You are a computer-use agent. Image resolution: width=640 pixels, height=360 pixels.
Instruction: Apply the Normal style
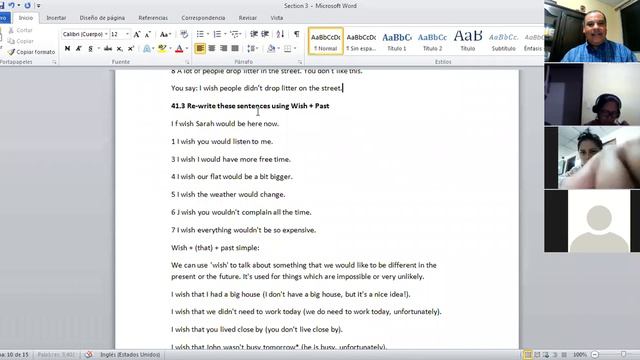[326, 41]
